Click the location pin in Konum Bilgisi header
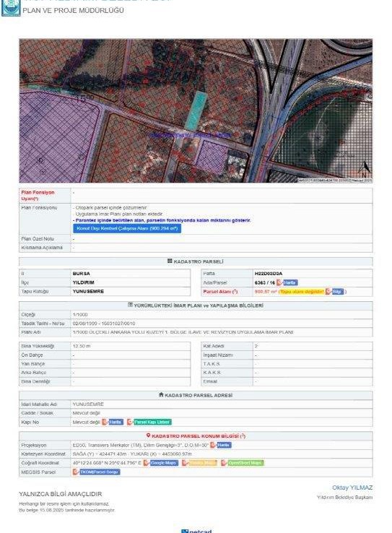The height and width of the screenshot is (533, 392). click(148, 435)
